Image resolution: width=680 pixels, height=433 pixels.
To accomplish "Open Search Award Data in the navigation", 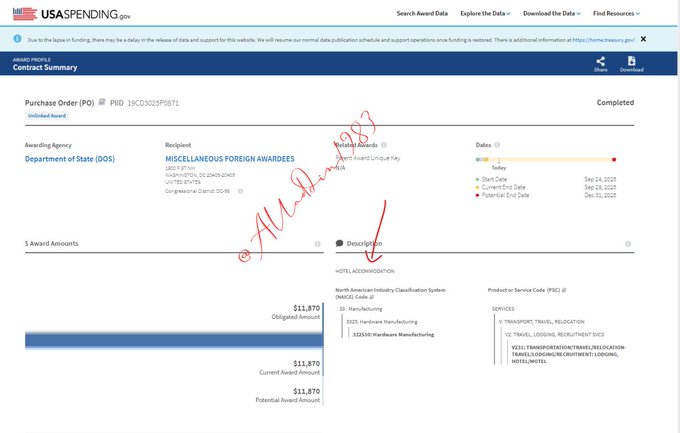I will [421, 13].
